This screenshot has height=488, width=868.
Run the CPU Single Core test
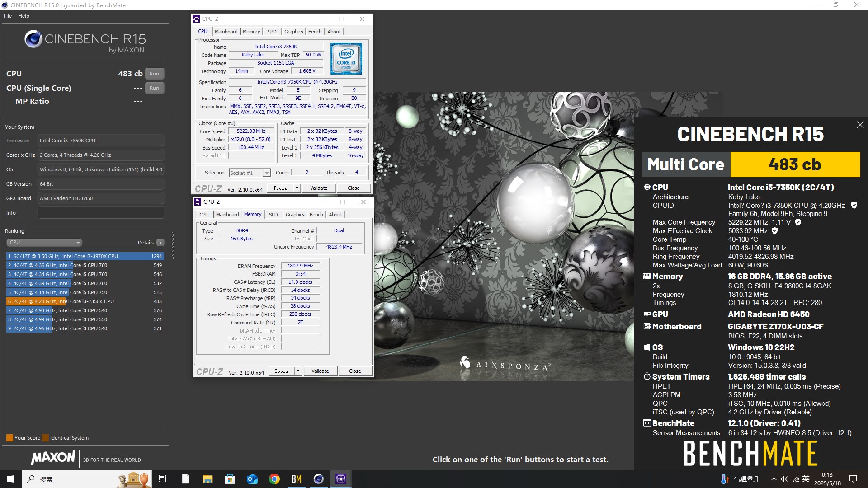click(x=154, y=88)
